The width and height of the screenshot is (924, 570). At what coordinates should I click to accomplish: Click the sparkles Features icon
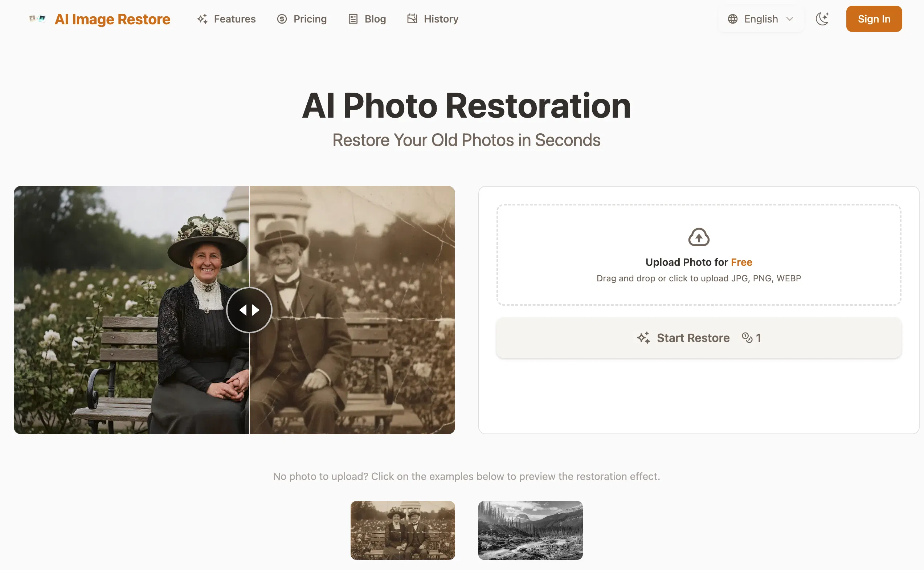pos(202,19)
